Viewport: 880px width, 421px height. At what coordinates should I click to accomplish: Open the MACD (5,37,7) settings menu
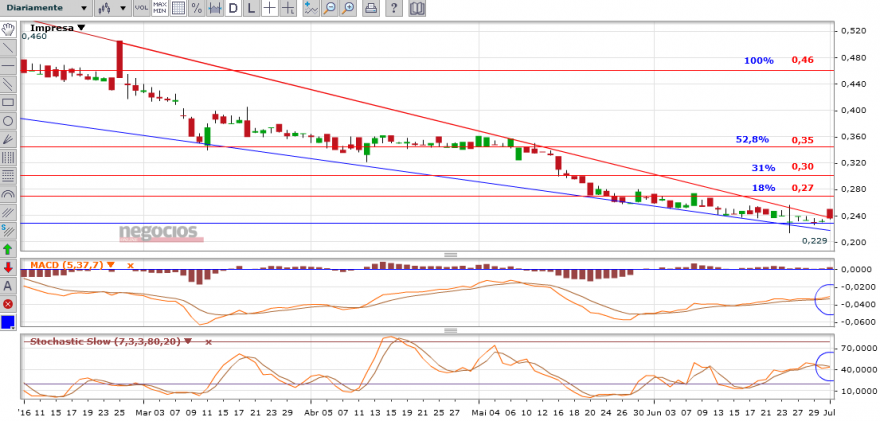[x=111, y=265]
